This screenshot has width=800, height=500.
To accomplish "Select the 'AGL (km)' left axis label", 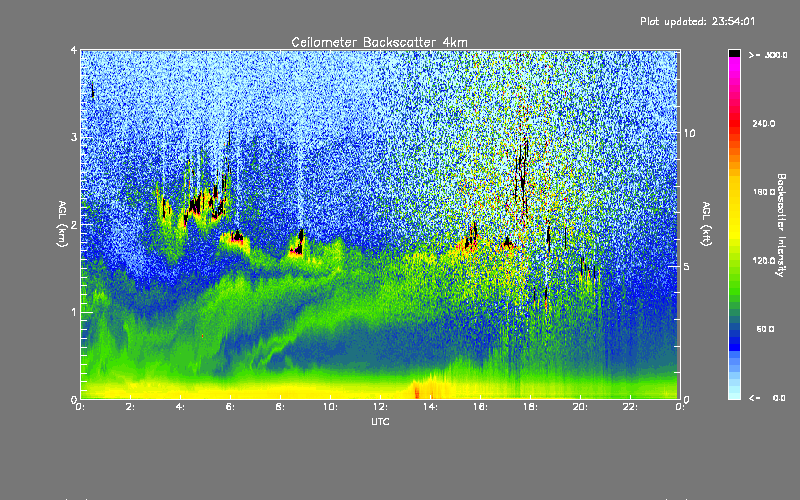I will pyautogui.click(x=62, y=224).
